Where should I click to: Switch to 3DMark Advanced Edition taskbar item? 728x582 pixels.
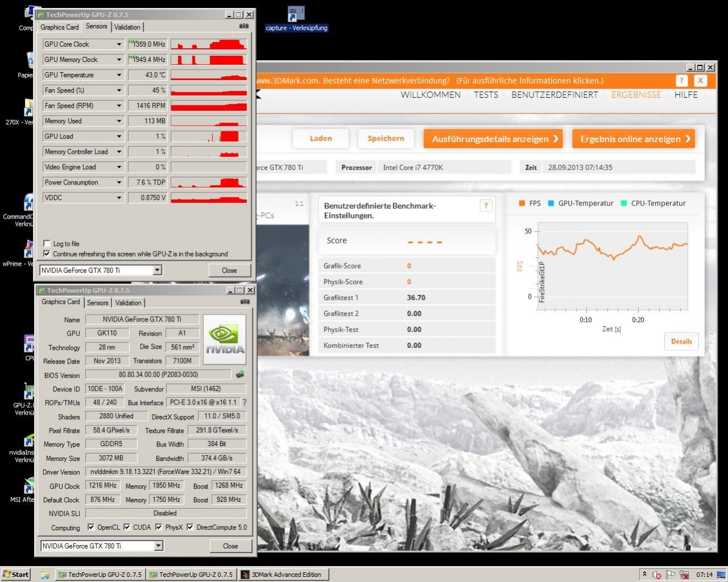(x=283, y=575)
